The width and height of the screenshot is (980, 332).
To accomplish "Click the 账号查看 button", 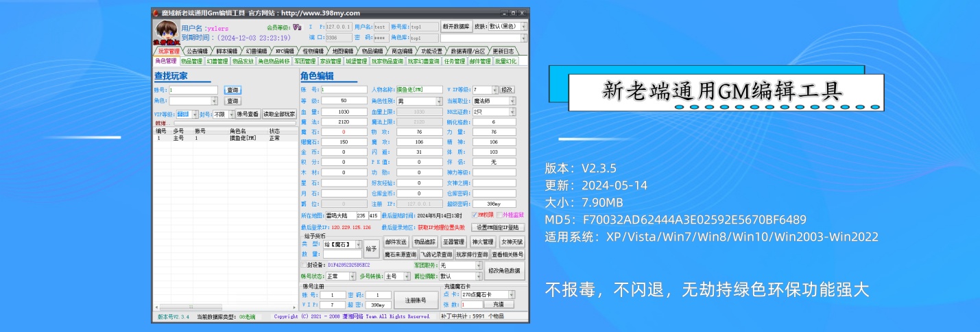I will [x=248, y=114].
